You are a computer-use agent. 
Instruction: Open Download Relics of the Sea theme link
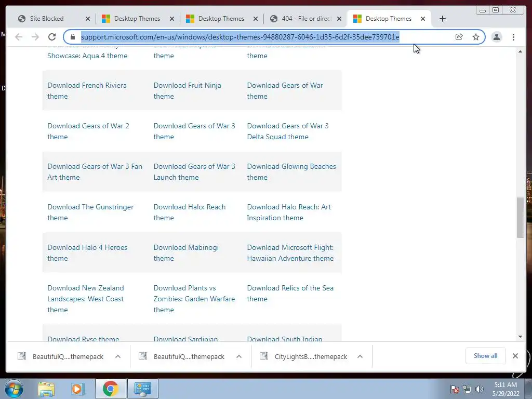(x=290, y=293)
